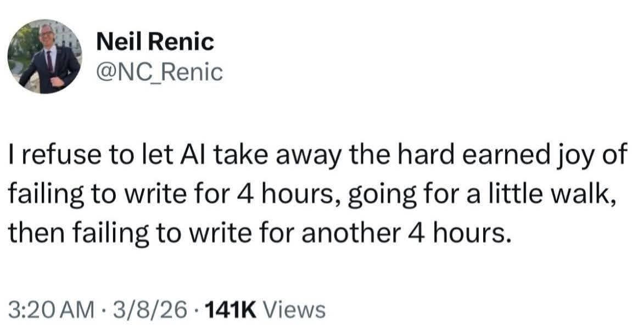Open the @NC_Renic handle link
644x334 pixels.
pyautogui.click(x=160, y=72)
